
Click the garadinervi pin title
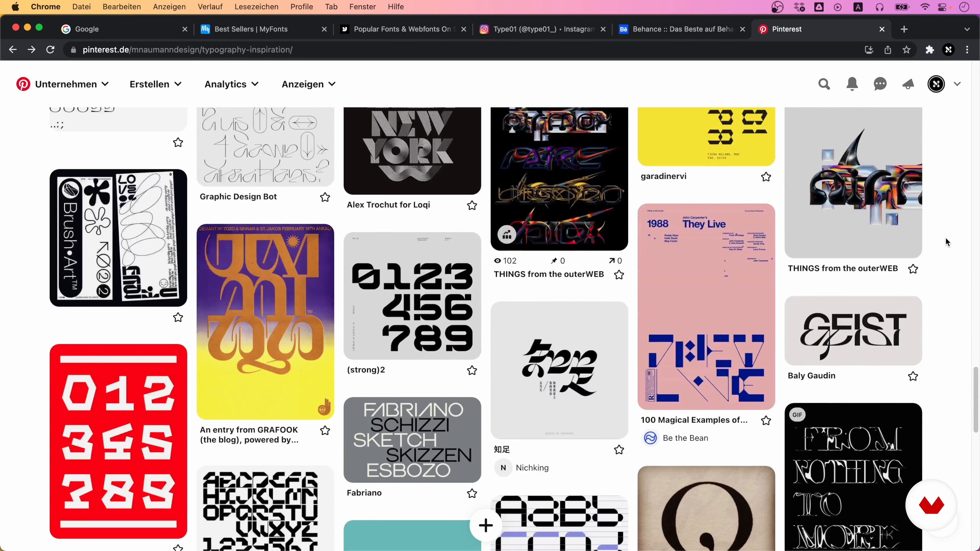coord(664,176)
